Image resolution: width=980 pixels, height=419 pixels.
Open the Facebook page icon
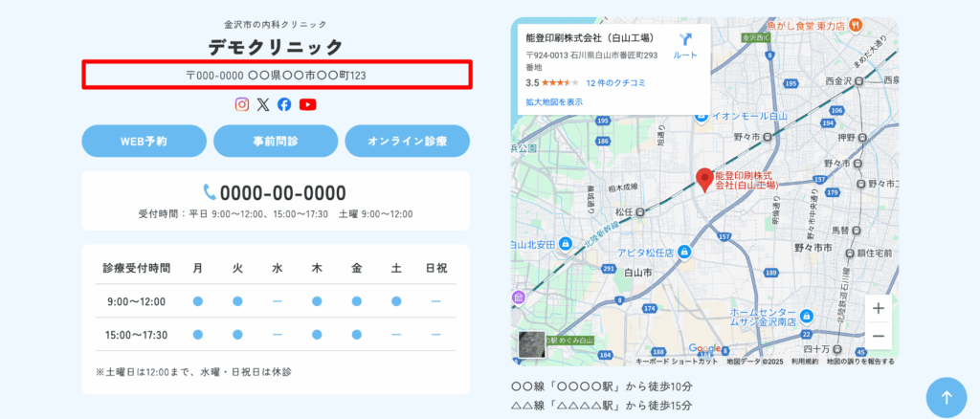click(284, 104)
